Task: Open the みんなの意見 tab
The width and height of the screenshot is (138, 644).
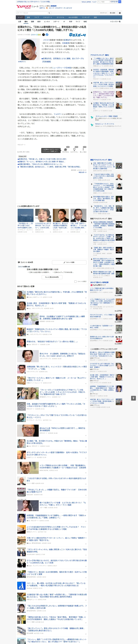Action: [73, 17]
